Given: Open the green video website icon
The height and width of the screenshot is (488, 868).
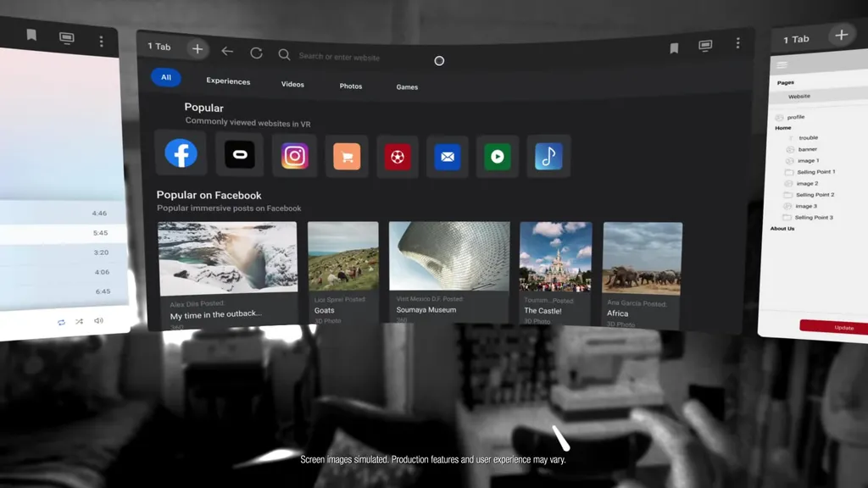Looking at the screenshot, I should (x=498, y=156).
